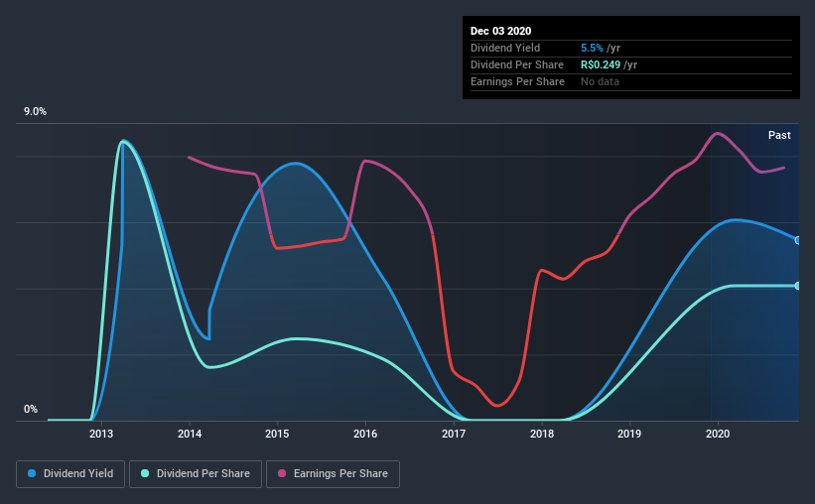815x504 pixels.
Task: Click 'Dividend Per Share' row label in tooltip
Action: click(x=516, y=64)
